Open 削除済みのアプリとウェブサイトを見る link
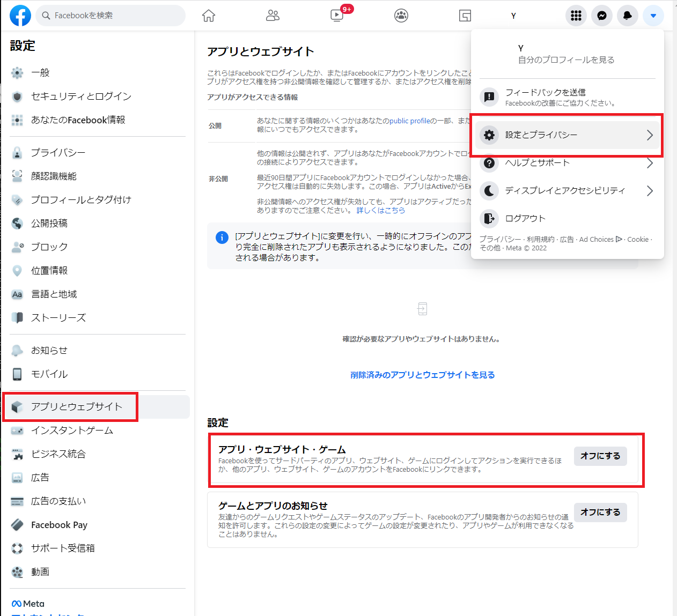The height and width of the screenshot is (616, 677). tap(423, 375)
